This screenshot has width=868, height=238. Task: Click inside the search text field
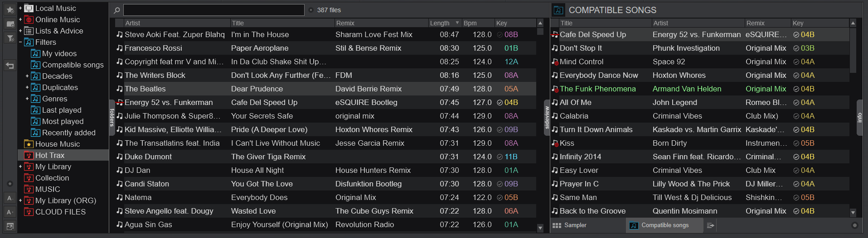[x=213, y=10]
